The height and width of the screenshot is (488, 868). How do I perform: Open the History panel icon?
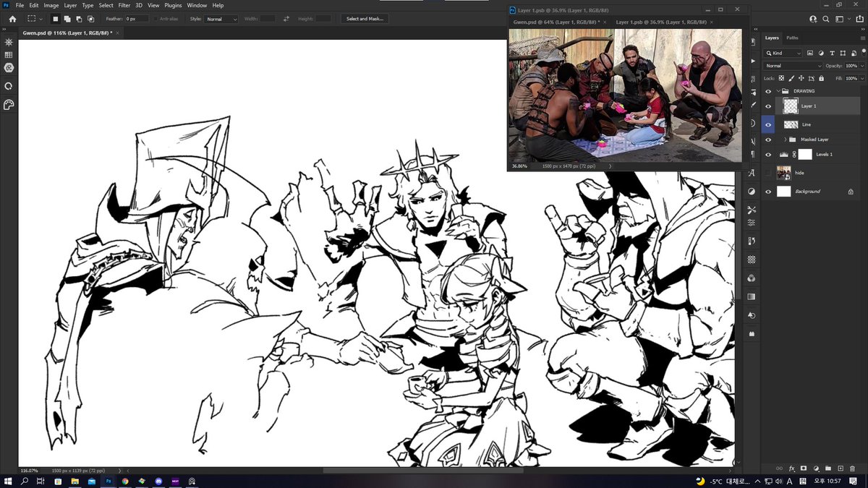(752, 241)
